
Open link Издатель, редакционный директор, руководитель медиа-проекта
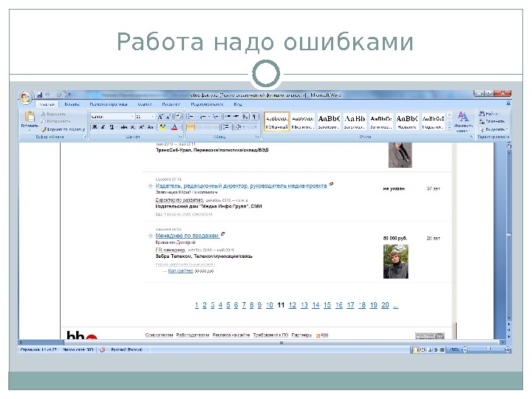(241, 185)
